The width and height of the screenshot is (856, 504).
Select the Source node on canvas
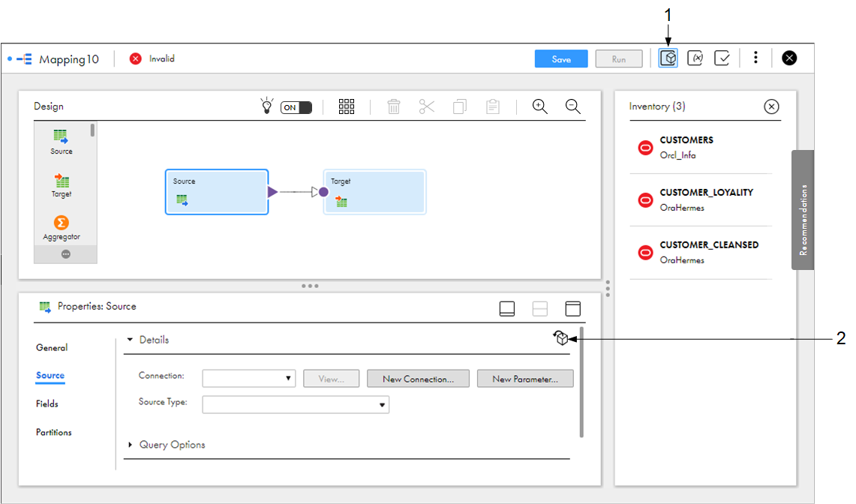coord(217,192)
